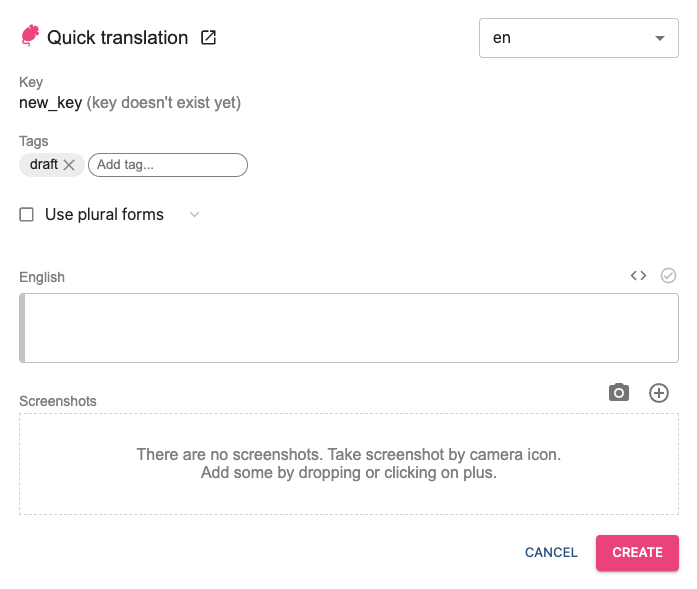Enable the Use plural forms checkbox

pos(27,214)
